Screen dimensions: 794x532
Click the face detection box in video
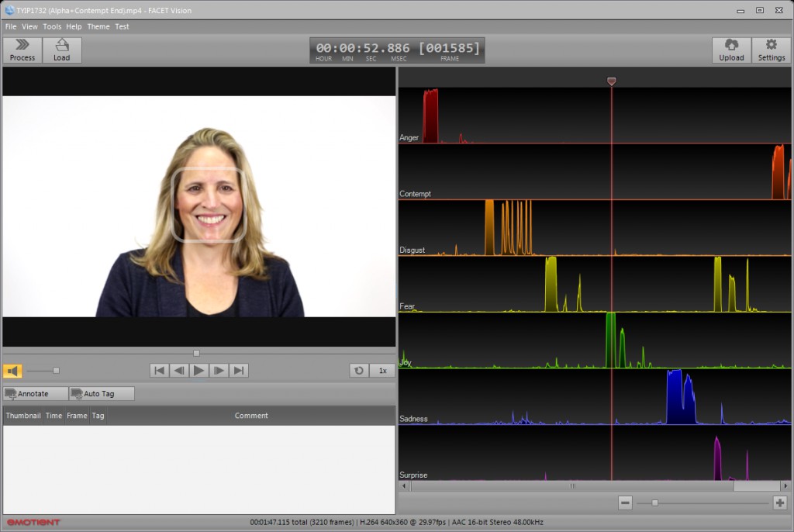pos(209,204)
